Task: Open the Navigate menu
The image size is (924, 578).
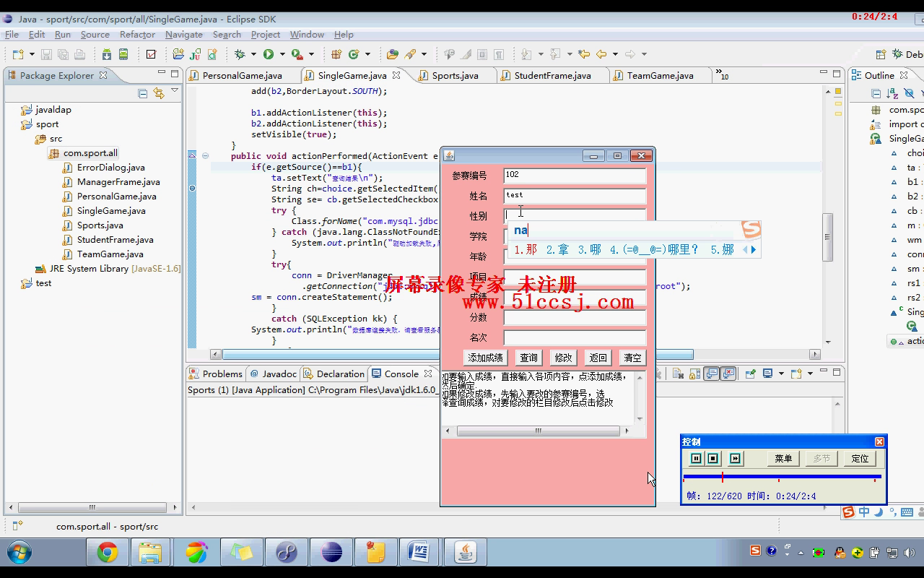Action: click(184, 34)
